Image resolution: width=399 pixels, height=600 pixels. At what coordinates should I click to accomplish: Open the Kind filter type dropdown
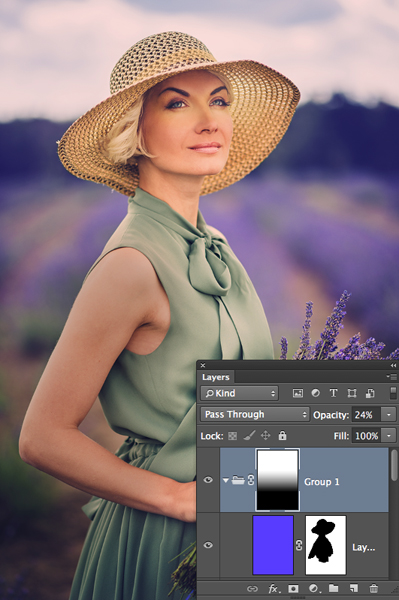(239, 393)
